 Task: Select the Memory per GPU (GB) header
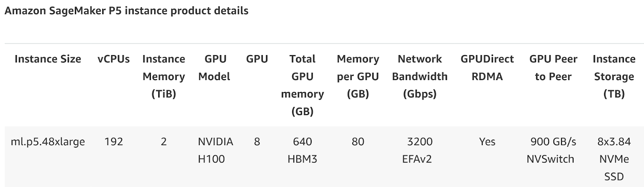[358, 76]
